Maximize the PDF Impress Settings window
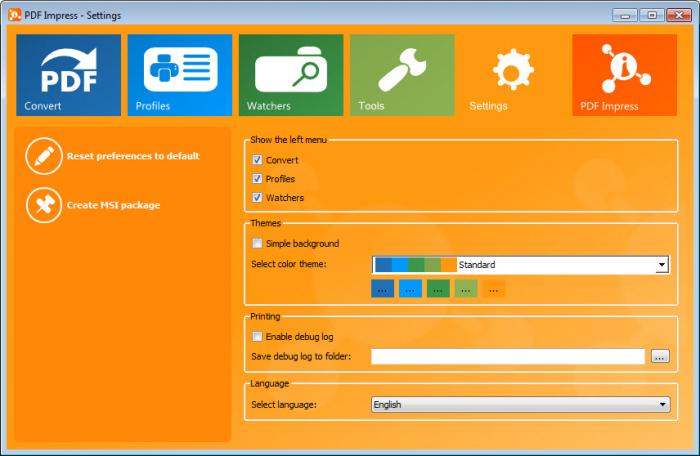 coord(652,15)
